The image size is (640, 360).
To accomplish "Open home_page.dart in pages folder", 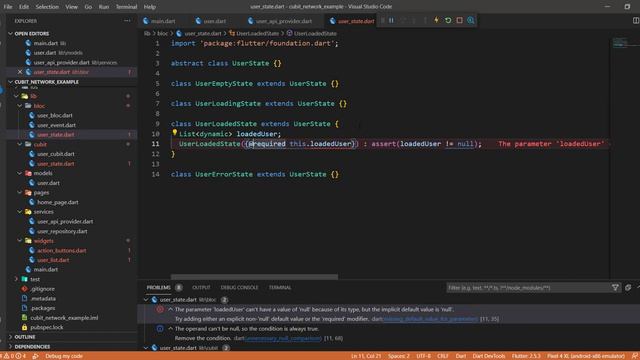I will pyautogui.click(x=58, y=202).
